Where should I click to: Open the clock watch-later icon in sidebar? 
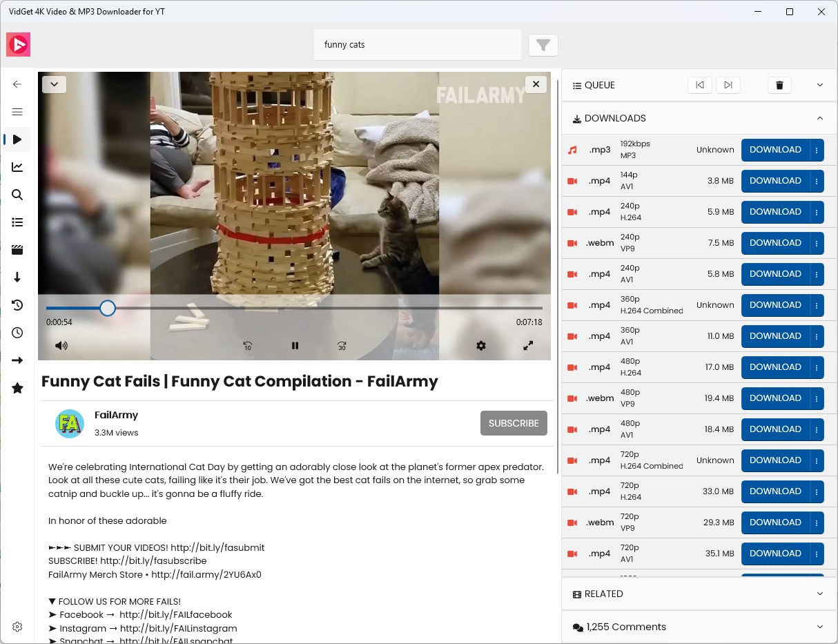pyautogui.click(x=17, y=333)
